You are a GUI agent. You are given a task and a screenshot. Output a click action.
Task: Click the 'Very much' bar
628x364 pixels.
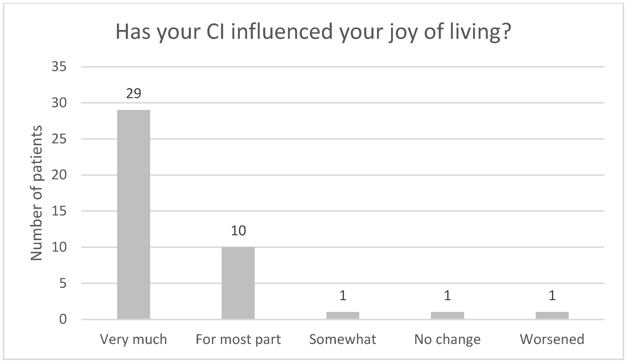click(x=134, y=214)
